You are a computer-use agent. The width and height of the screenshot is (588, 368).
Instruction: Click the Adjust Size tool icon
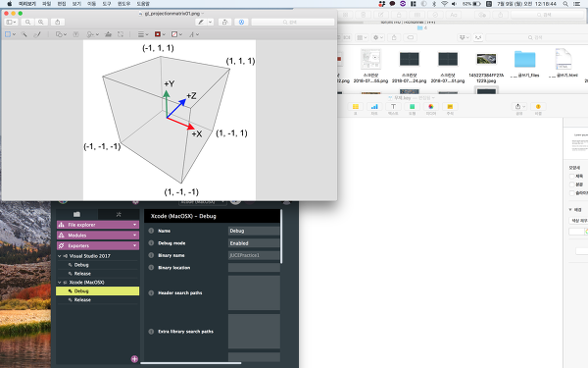pos(121,34)
